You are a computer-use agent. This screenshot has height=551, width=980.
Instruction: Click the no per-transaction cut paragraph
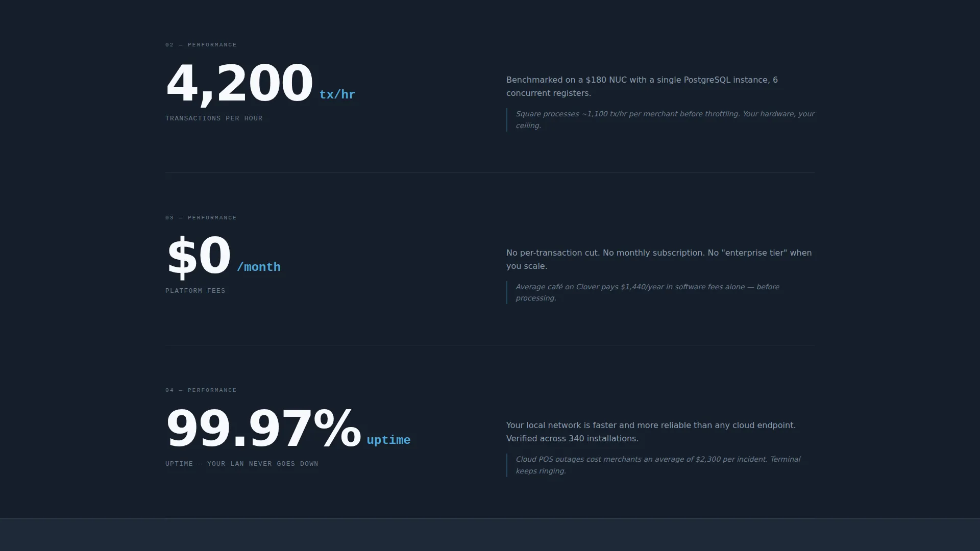[x=659, y=259]
